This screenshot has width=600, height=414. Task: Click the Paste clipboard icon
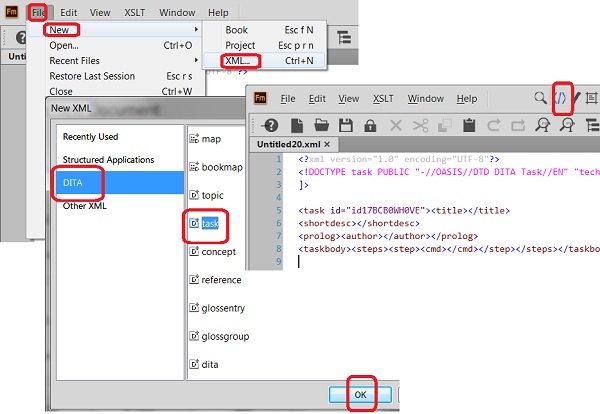pos(469,125)
